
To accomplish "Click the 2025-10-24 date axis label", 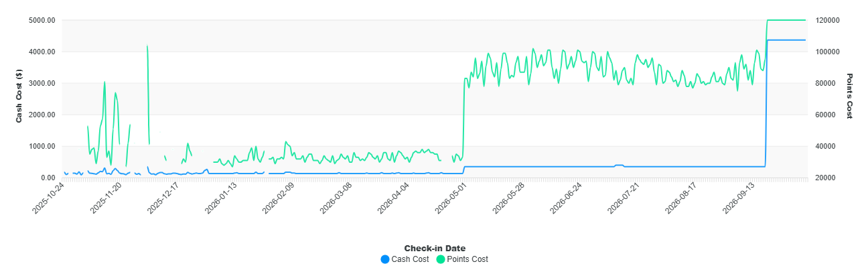I will coord(47,198).
